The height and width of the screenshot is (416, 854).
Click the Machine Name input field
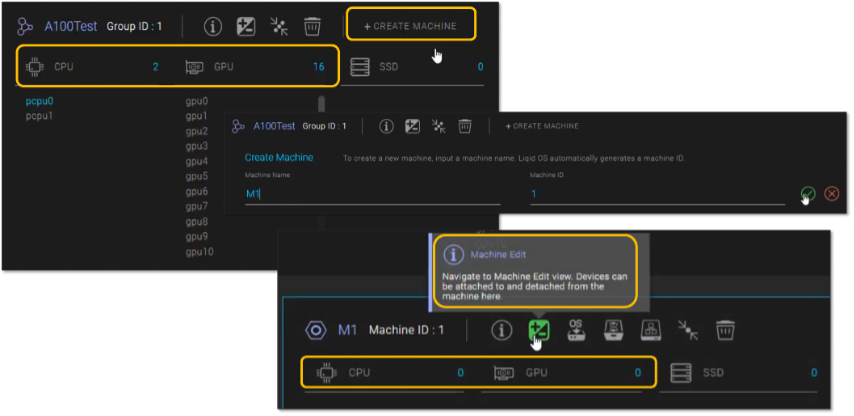pyautogui.click(x=370, y=194)
